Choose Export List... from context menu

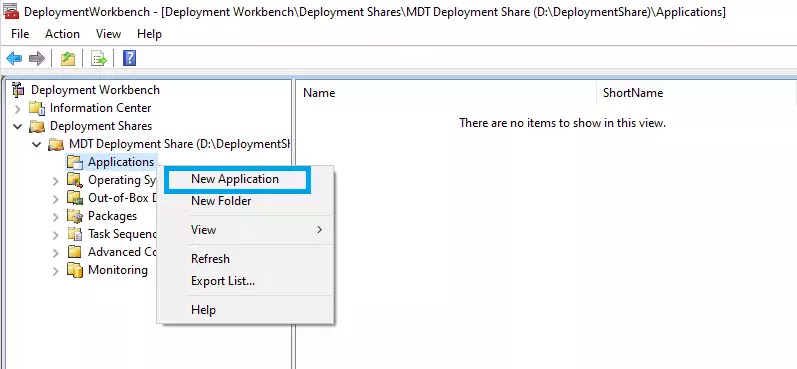click(x=245, y=281)
